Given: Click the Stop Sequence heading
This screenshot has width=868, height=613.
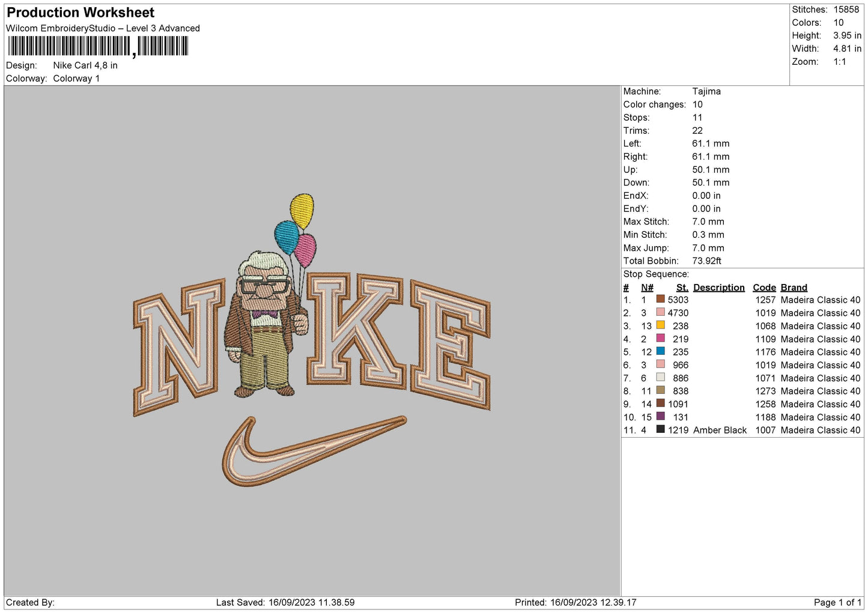Looking at the screenshot, I should pyautogui.click(x=656, y=274).
